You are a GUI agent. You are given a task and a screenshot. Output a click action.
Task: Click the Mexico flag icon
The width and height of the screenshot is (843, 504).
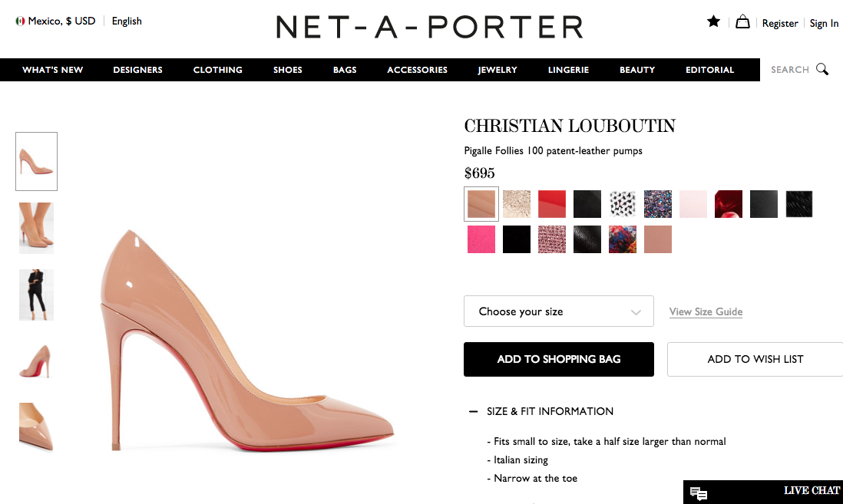pos(20,21)
